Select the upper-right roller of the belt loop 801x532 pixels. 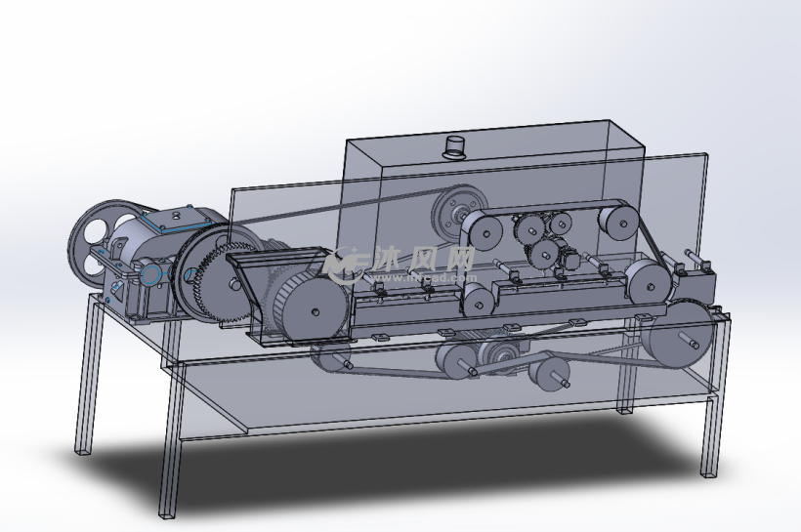coord(617,223)
